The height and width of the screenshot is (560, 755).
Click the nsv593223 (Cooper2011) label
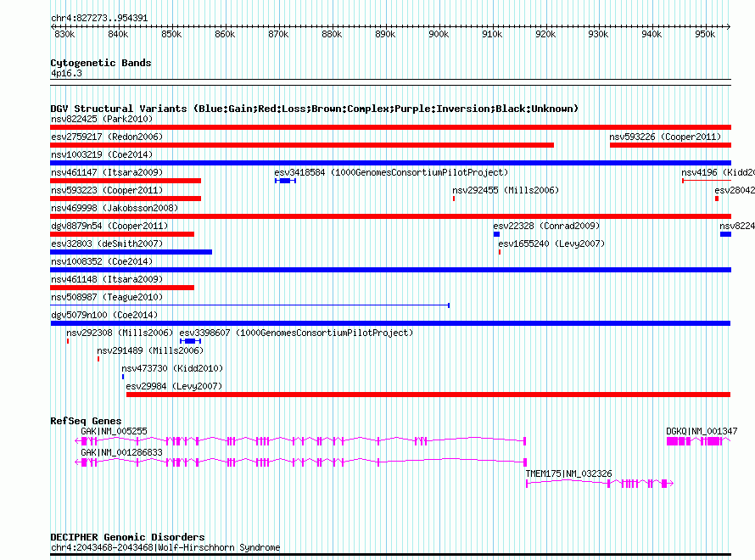pyautogui.click(x=107, y=190)
